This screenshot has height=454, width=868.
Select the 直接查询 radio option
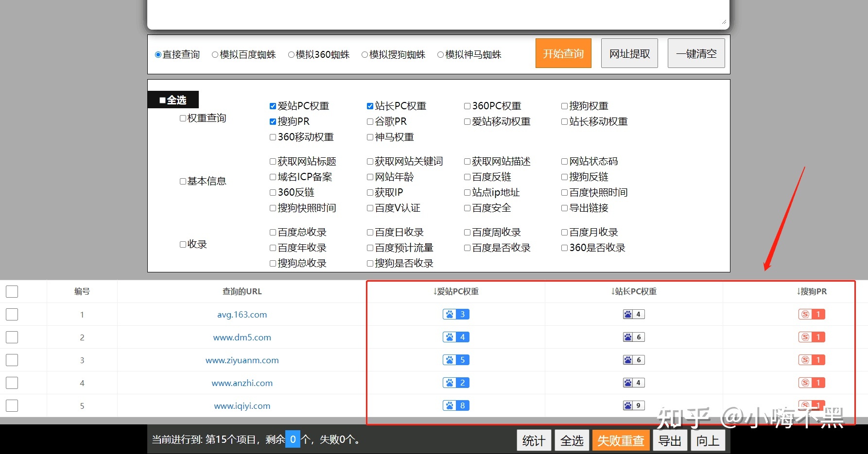pyautogui.click(x=158, y=55)
